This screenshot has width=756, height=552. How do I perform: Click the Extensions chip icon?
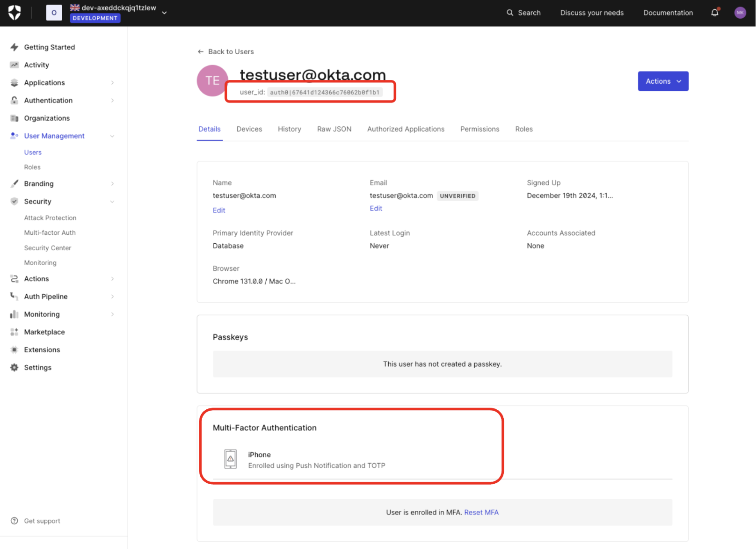pyautogui.click(x=15, y=350)
